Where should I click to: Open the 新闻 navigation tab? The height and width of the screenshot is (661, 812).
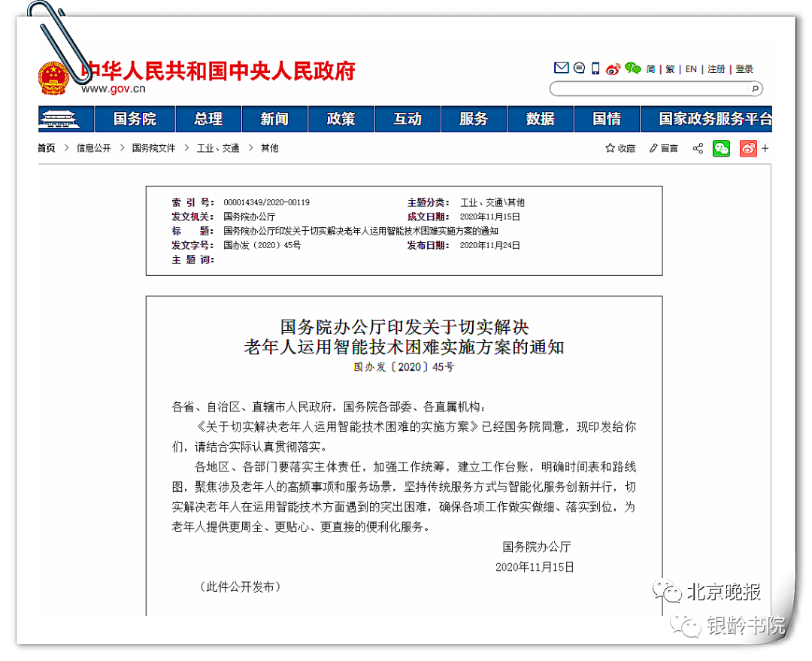[274, 119]
